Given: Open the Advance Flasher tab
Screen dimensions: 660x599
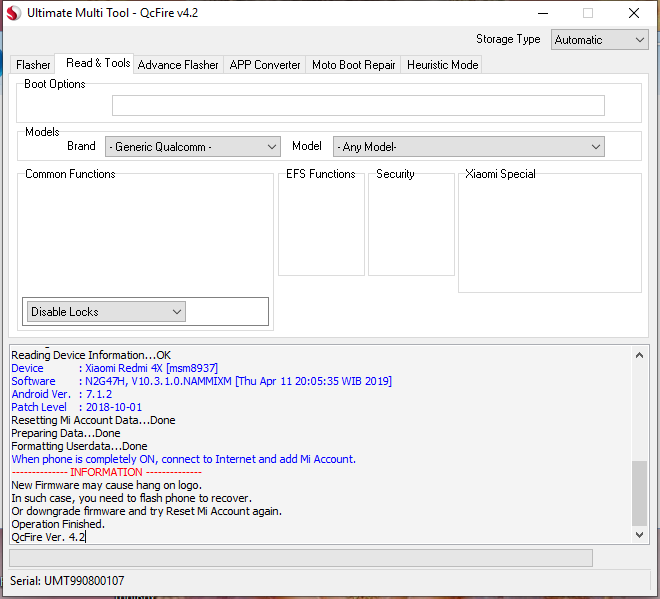Looking at the screenshot, I should click(178, 65).
